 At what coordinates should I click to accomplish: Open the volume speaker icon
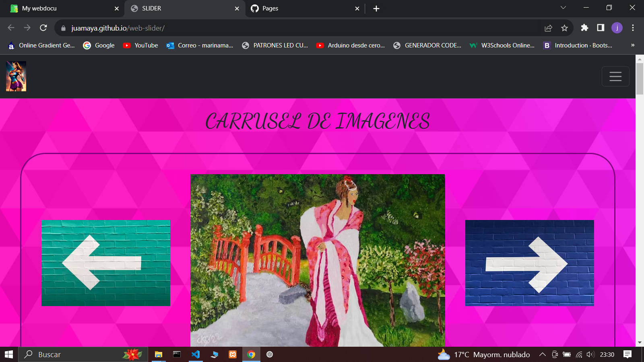pos(590,354)
